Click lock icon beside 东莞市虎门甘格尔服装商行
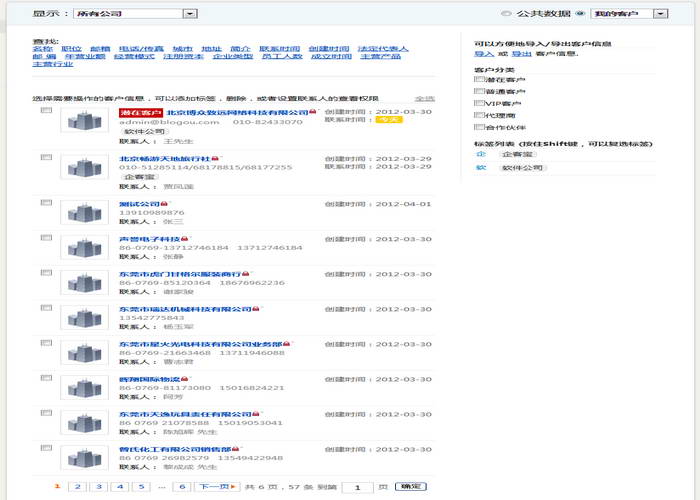700x500 pixels. click(x=246, y=274)
